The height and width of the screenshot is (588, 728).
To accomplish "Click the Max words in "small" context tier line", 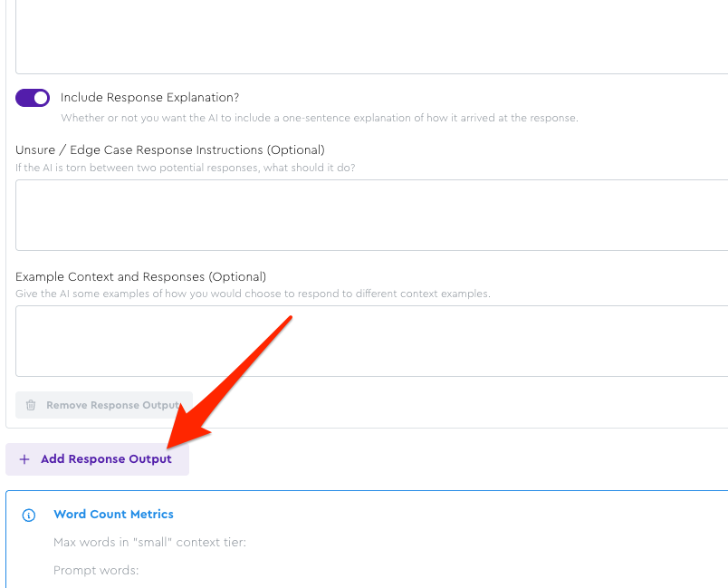I will click(x=149, y=543).
